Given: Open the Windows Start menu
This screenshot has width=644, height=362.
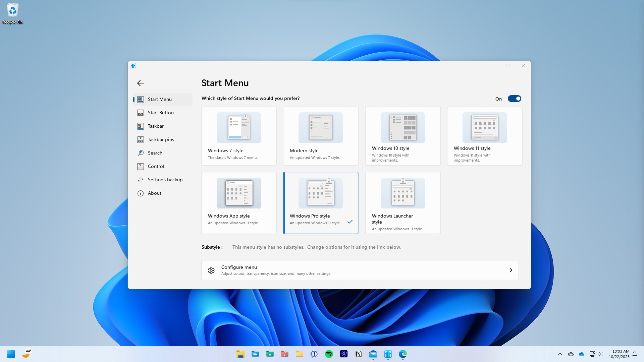Looking at the screenshot, I should tap(11, 354).
